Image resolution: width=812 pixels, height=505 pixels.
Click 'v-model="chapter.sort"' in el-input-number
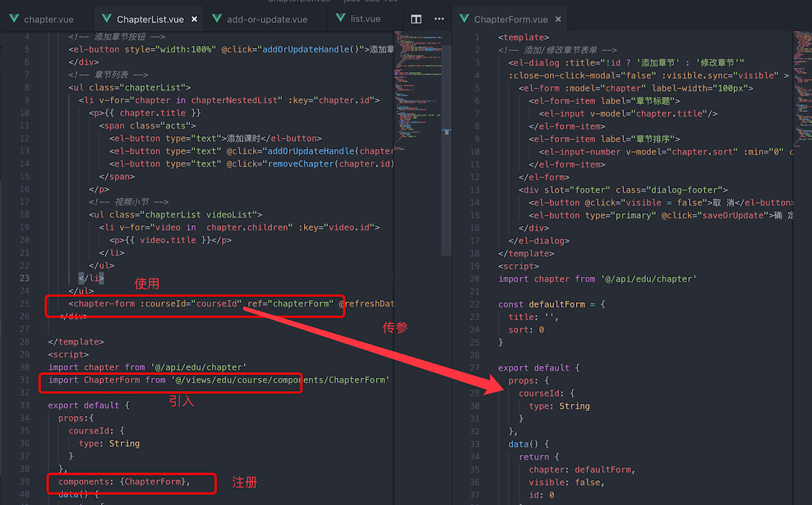[681, 152]
